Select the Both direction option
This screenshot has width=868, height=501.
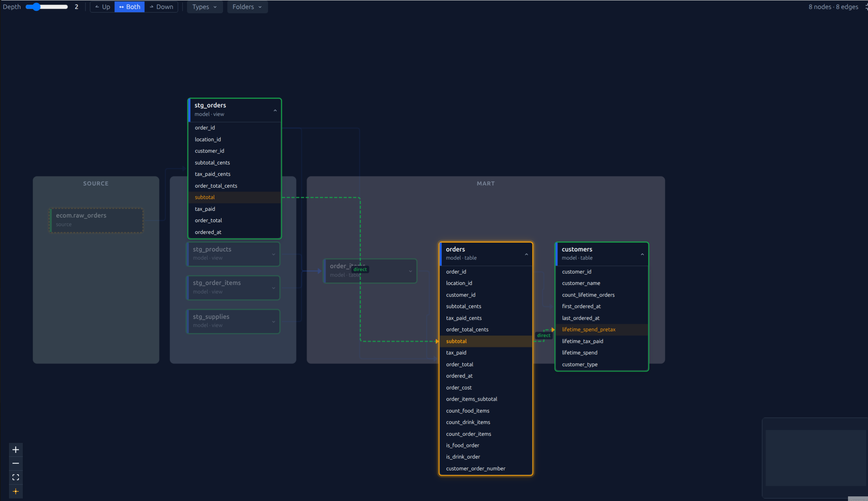pyautogui.click(x=129, y=7)
